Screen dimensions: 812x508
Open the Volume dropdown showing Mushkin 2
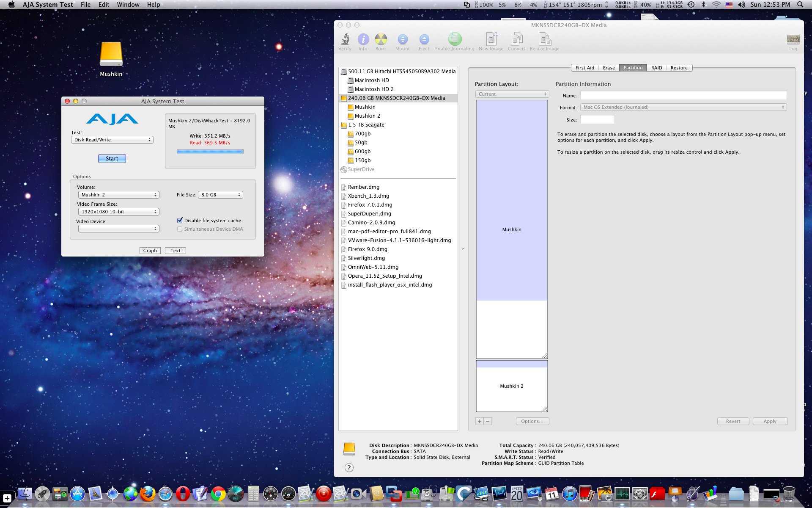click(x=118, y=195)
